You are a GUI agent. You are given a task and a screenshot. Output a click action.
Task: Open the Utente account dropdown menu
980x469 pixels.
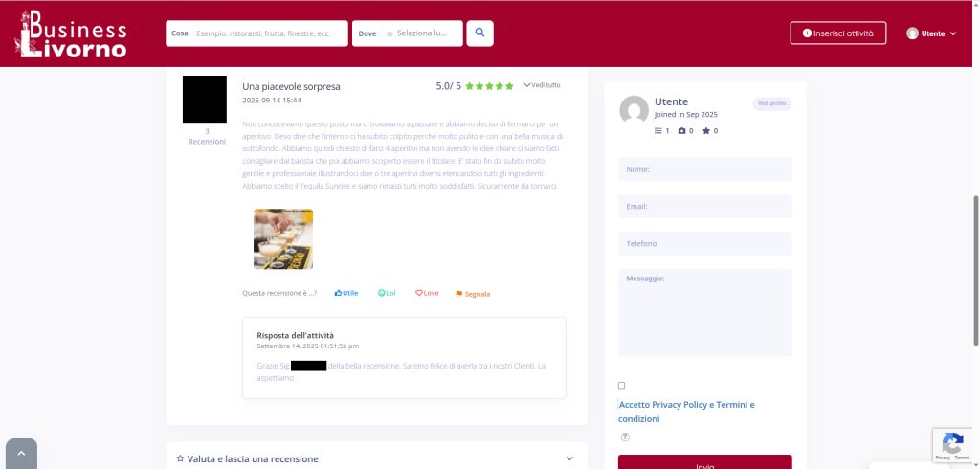(931, 33)
